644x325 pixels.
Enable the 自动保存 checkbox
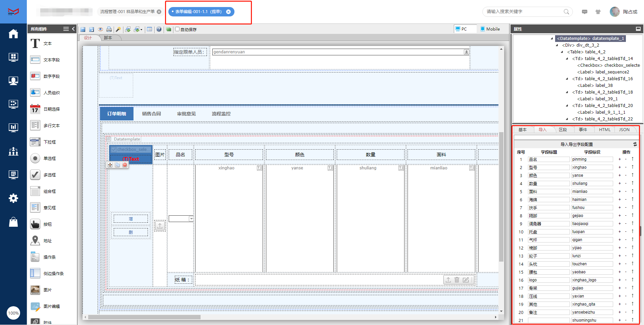point(177,29)
